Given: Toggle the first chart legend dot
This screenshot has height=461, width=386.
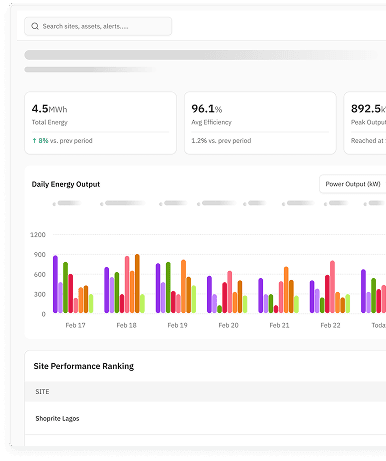Looking at the screenshot, I should pyautogui.click(x=54, y=204).
